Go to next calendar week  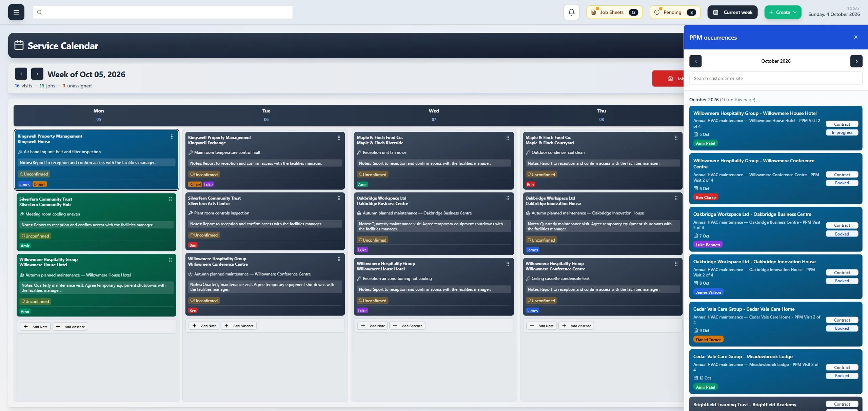pos(37,74)
